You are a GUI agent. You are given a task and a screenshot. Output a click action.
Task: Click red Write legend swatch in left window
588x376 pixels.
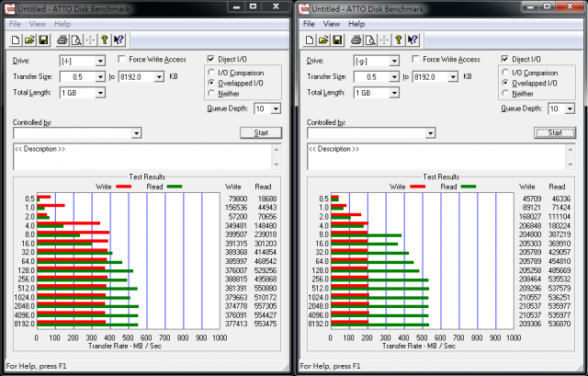coord(124,187)
